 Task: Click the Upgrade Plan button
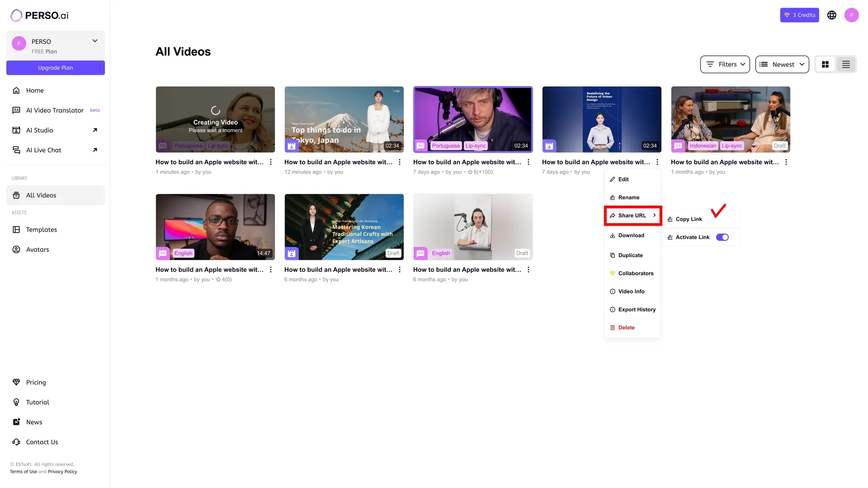pyautogui.click(x=56, y=68)
